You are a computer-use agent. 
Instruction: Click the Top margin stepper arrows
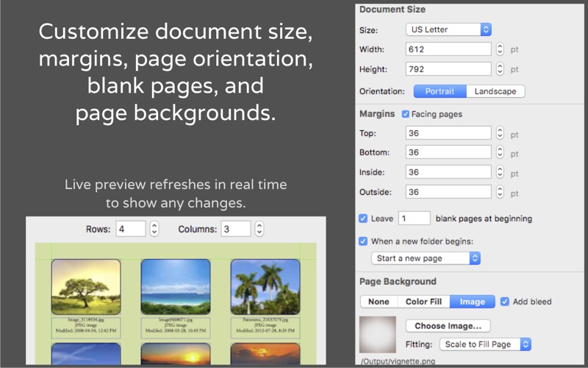click(x=500, y=133)
